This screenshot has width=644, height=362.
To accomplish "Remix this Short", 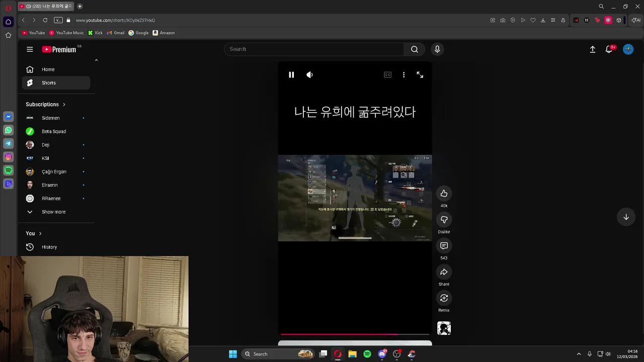I will [444, 298].
